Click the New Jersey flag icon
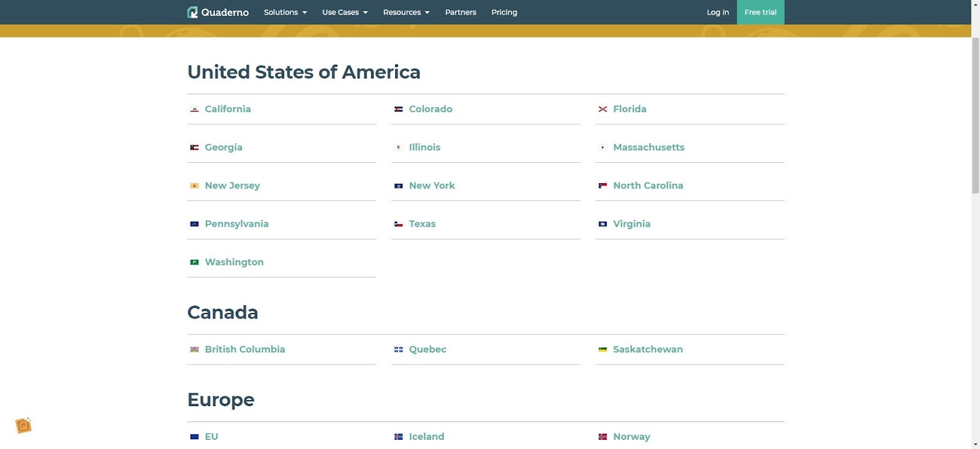The width and height of the screenshot is (980, 449). [194, 186]
